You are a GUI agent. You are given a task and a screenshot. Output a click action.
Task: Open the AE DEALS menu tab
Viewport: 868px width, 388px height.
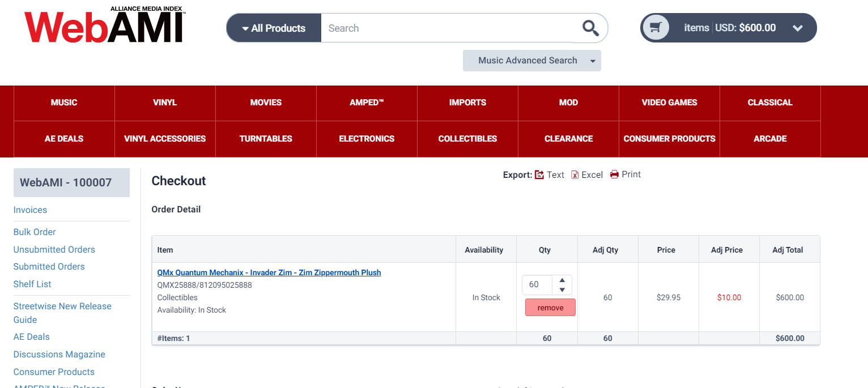click(x=64, y=139)
